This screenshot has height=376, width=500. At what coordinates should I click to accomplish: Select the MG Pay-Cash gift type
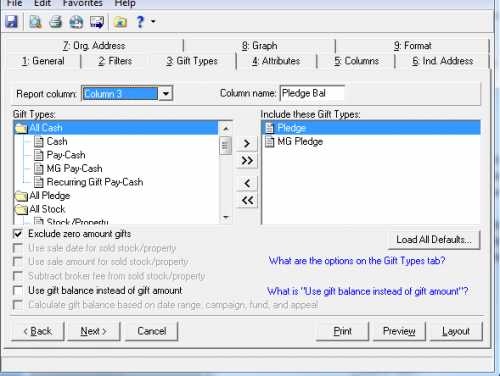(x=74, y=169)
